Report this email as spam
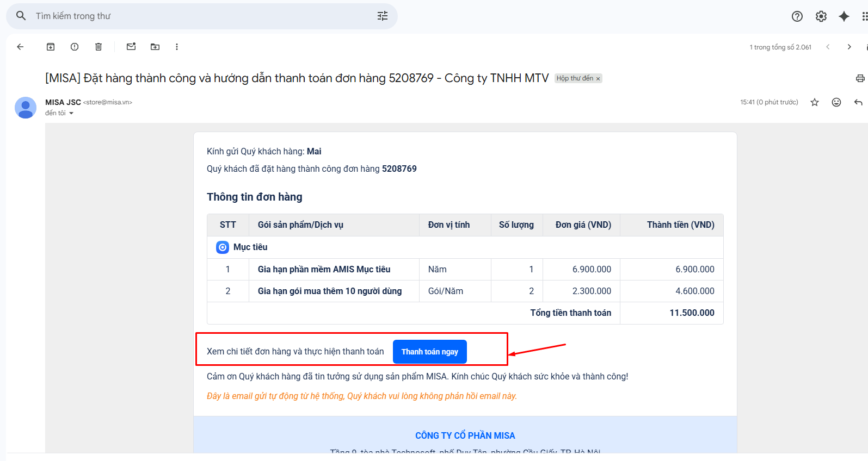The width and height of the screenshot is (868, 461). click(75, 47)
